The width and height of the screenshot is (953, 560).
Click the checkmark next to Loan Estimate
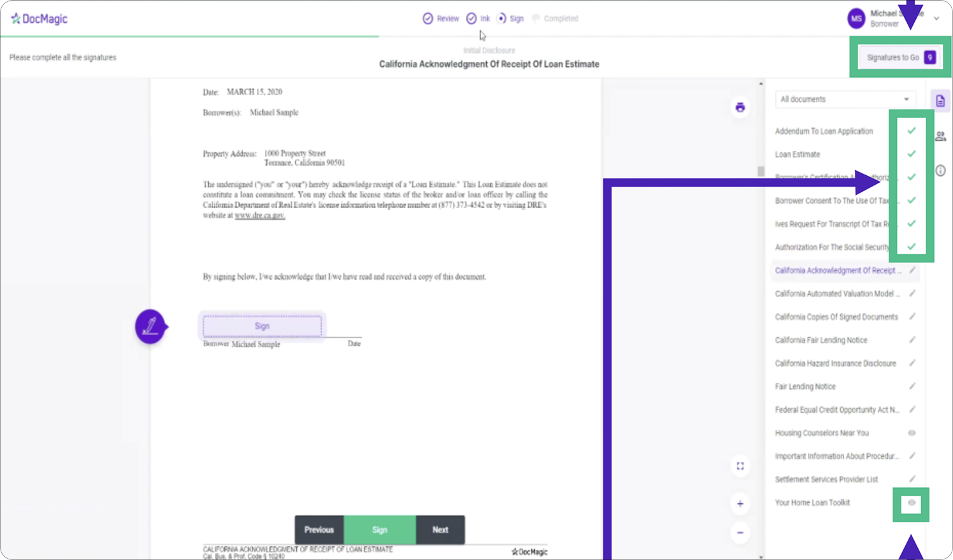click(x=912, y=154)
